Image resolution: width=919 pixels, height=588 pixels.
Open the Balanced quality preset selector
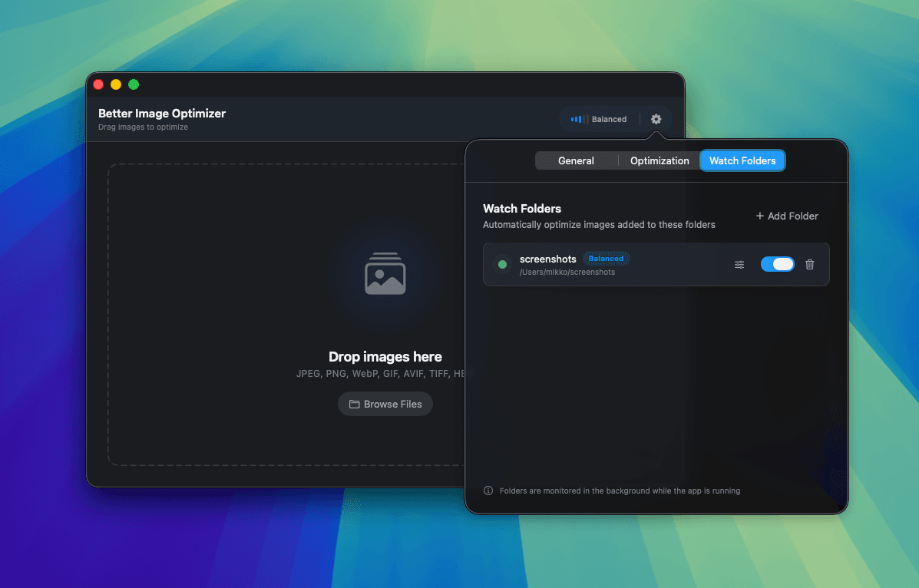[x=600, y=119]
